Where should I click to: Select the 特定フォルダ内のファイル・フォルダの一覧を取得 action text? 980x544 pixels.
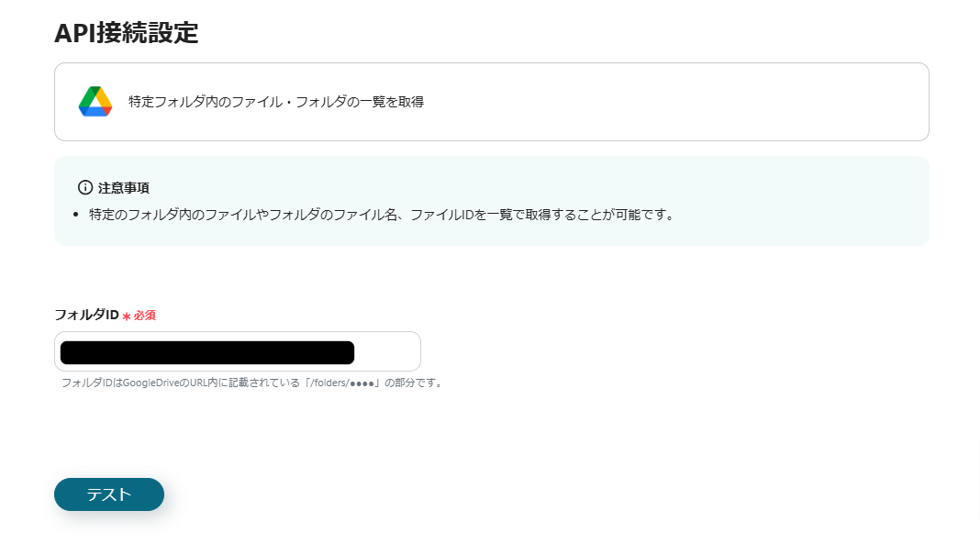275,102
